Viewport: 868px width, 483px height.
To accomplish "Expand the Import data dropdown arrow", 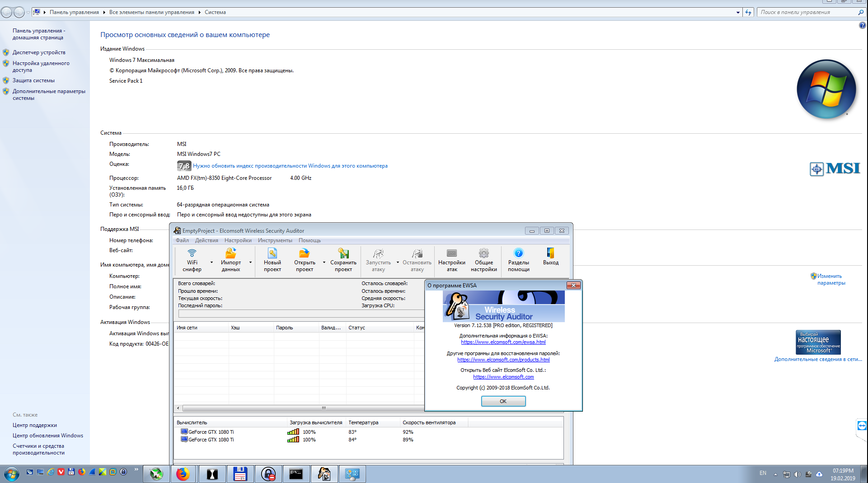I will coord(250,263).
